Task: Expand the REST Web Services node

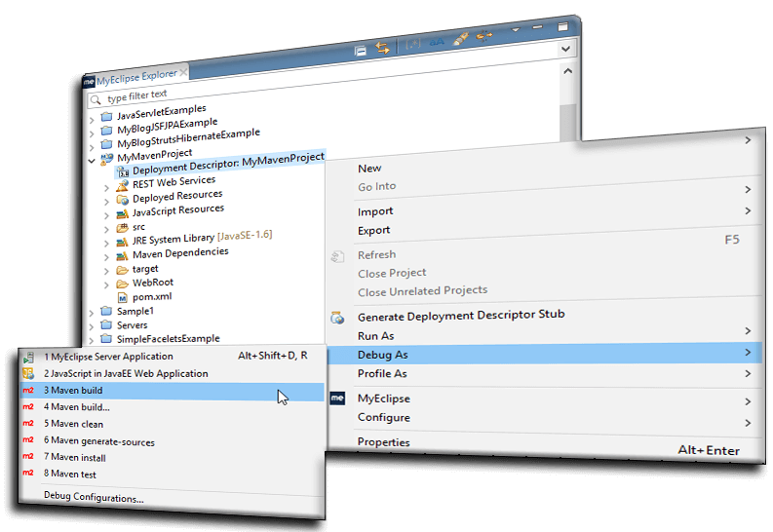Action: coord(106,188)
